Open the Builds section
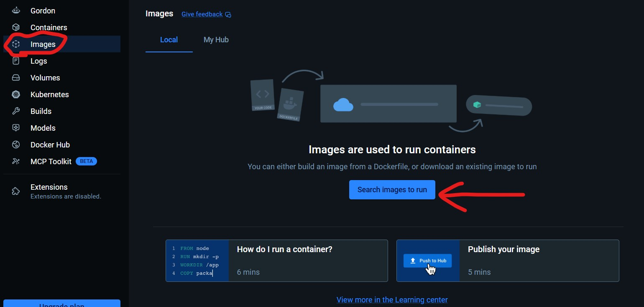Image resolution: width=644 pixels, height=307 pixels. coord(62,111)
